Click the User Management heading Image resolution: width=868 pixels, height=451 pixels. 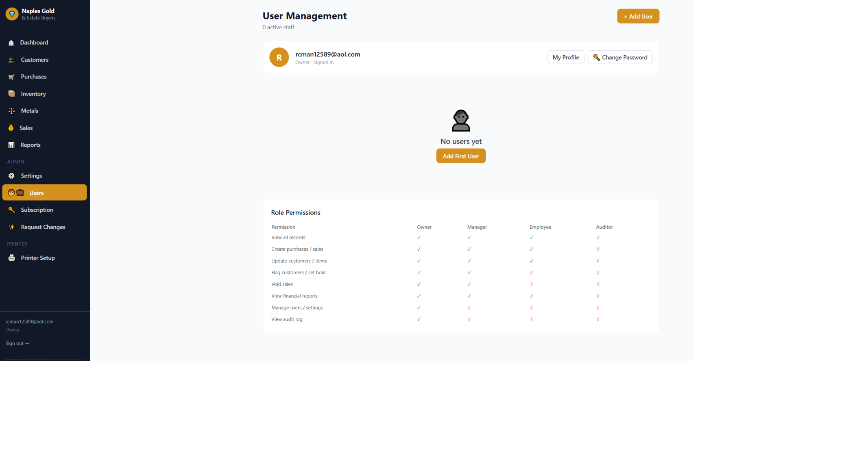coord(305,16)
